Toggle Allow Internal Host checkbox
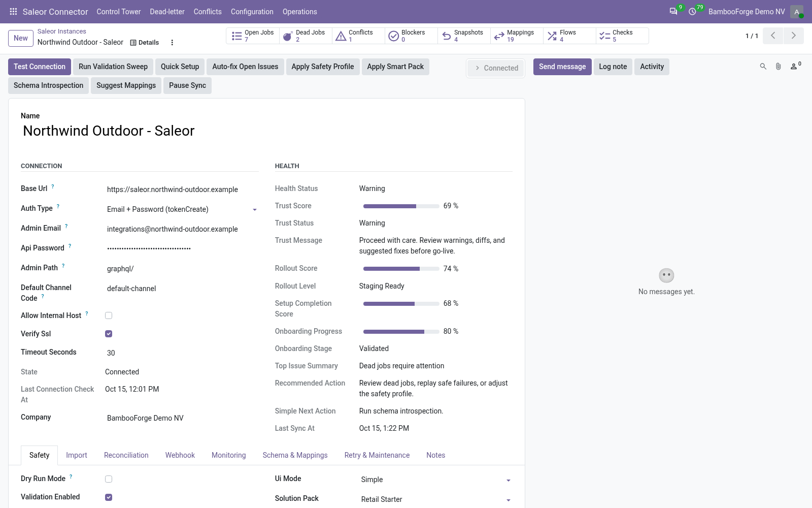 click(109, 315)
